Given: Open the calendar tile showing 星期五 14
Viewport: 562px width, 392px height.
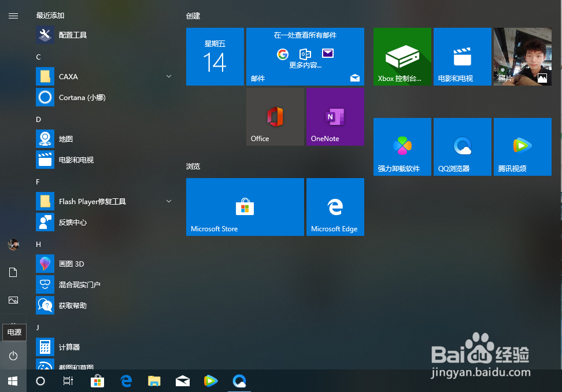Looking at the screenshot, I should coord(215,57).
